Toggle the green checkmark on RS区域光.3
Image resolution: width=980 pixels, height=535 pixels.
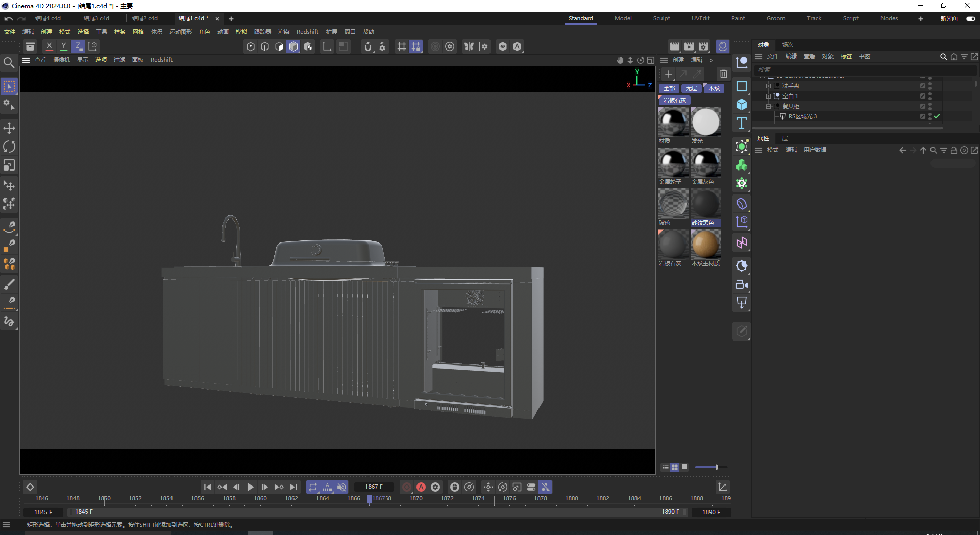point(937,116)
